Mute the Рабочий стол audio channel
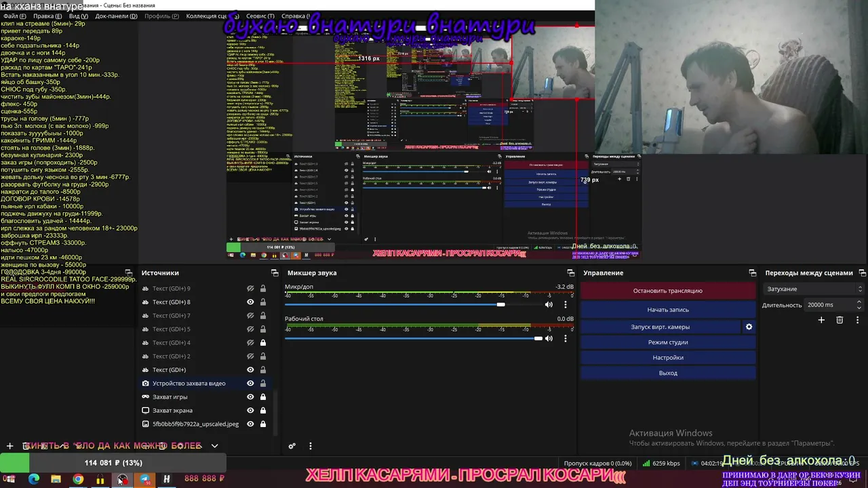Screen dimensions: 868x488 pyautogui.click(x=549, y=338)
